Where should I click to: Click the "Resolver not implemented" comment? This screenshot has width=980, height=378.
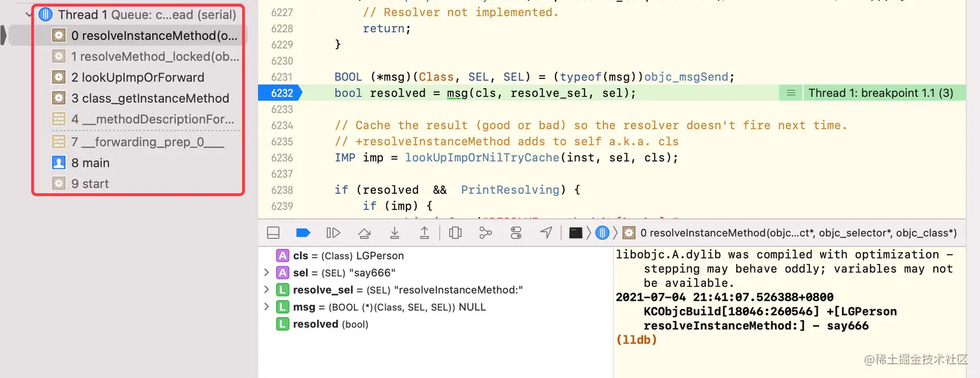(461, 12)
